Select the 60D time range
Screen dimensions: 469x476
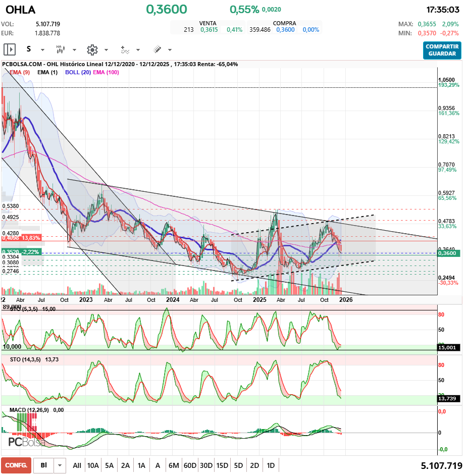(190, 465)
